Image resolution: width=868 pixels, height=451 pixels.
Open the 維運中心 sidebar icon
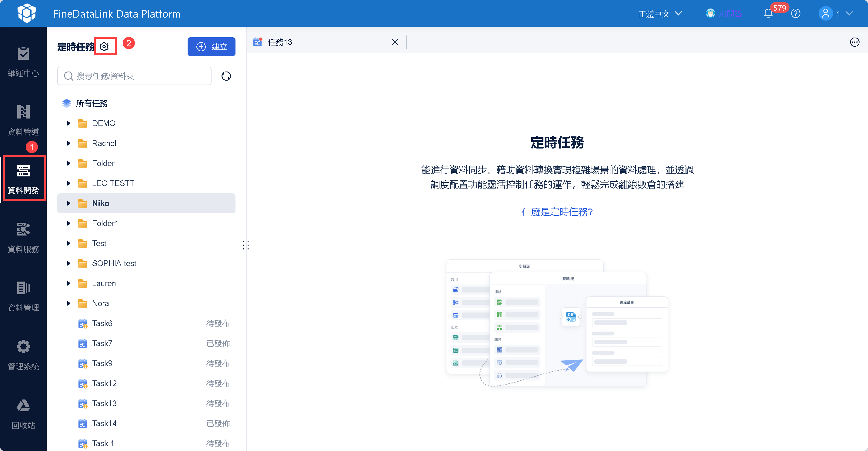23,62
